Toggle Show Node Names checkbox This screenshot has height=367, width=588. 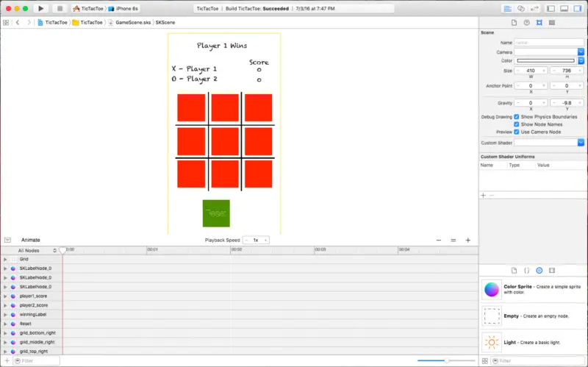pos(517,124)
